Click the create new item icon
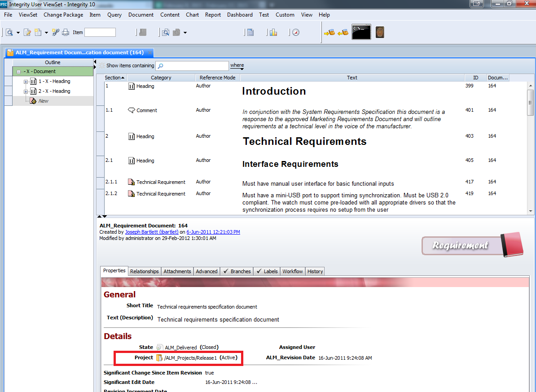The height and width of the screenshot is (392, 536). coord(38,32)
